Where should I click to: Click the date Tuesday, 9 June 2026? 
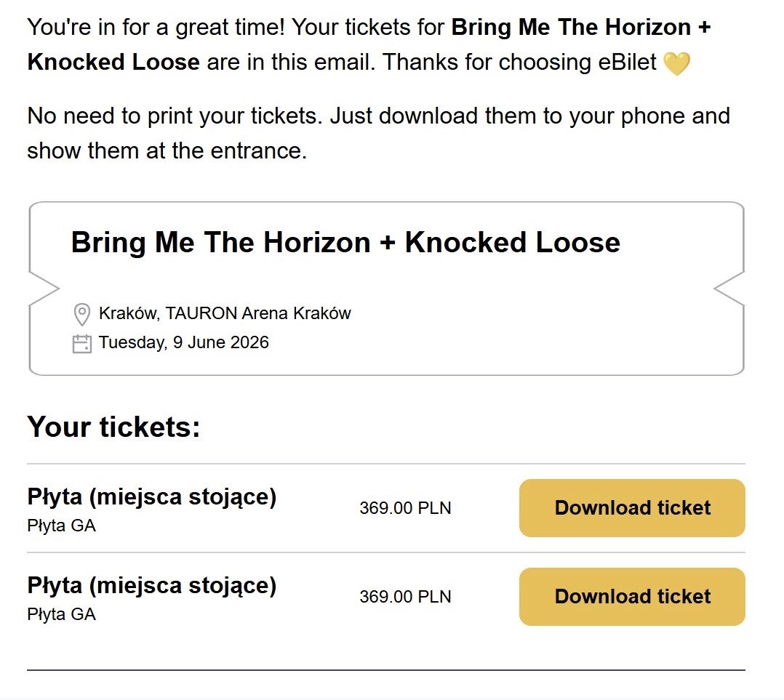pos(184,342)
